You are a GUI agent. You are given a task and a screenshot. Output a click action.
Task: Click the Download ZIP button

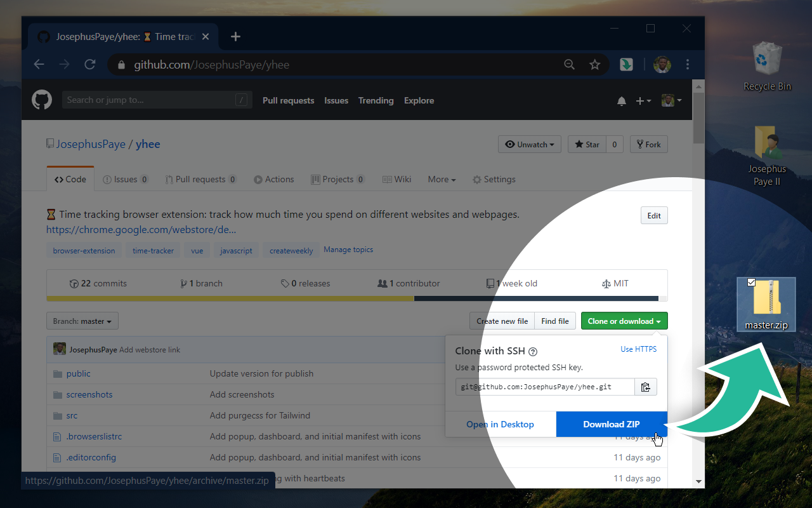[611, 424]
